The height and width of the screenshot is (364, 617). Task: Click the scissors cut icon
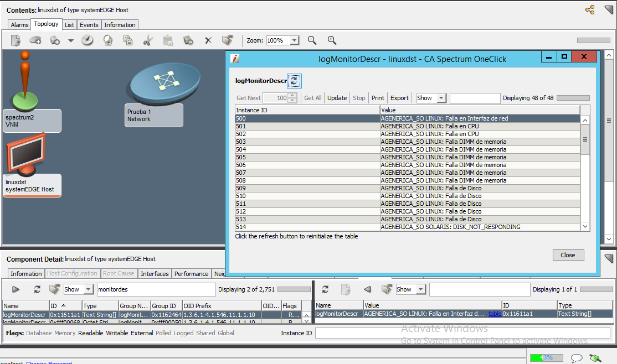147,40
